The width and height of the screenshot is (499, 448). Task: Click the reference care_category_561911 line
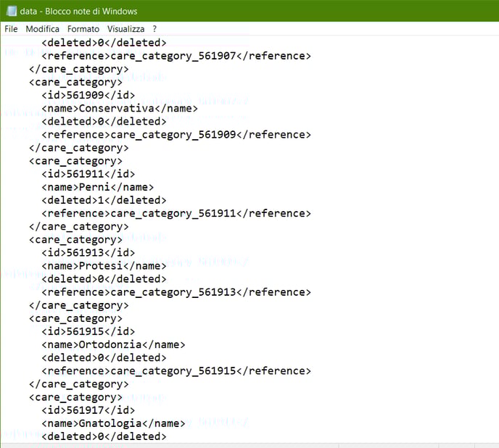coord(176,214)
